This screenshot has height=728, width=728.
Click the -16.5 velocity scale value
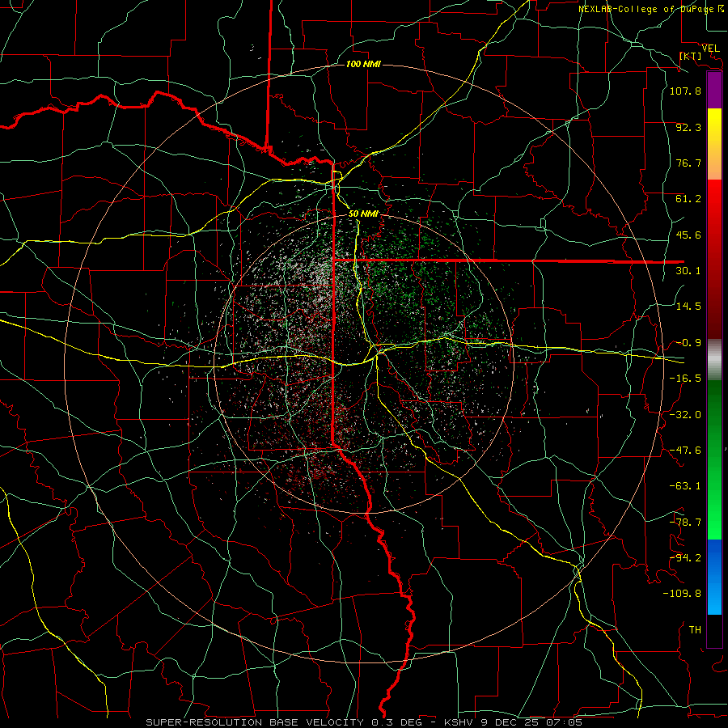(x=685, y=379)
